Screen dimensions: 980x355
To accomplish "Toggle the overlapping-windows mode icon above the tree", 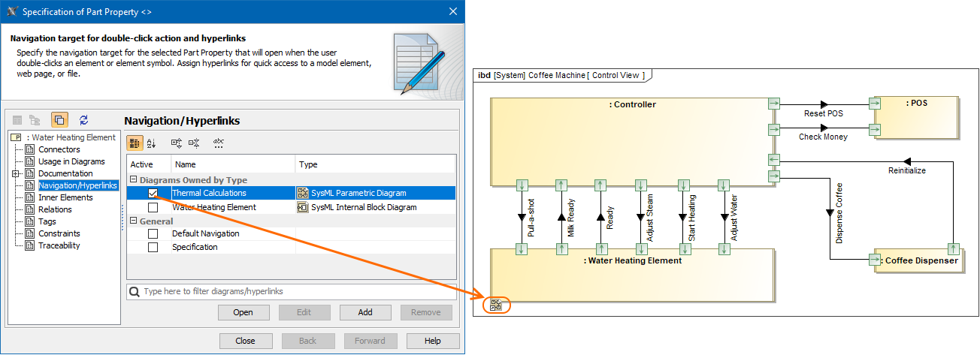I will [x=59, y=119].
